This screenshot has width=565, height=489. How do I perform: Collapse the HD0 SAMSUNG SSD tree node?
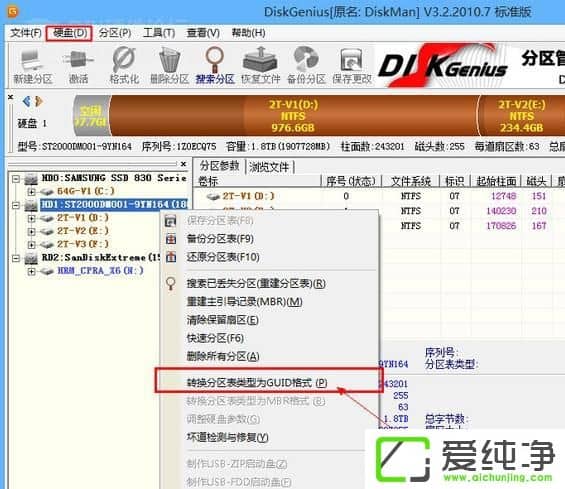pyautogui.click(x=15, y=178)
